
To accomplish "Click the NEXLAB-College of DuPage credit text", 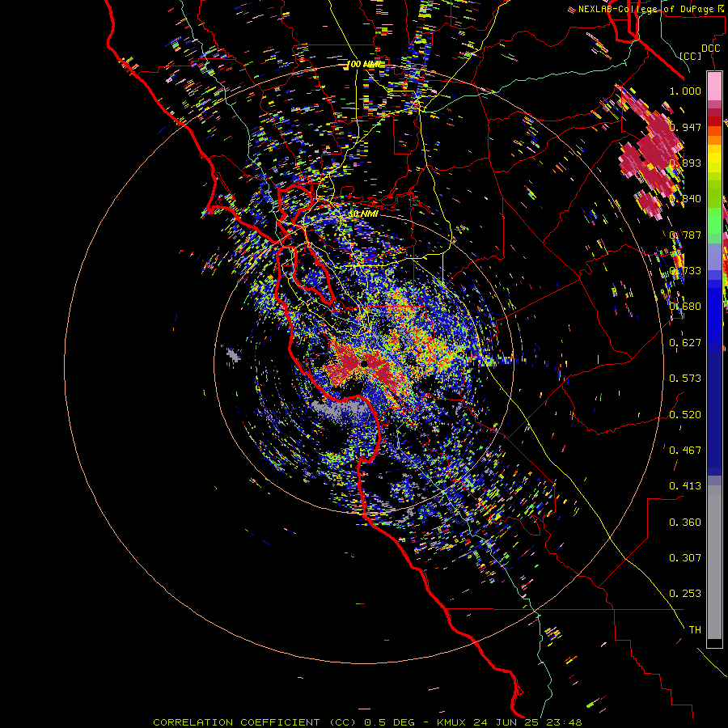I will click(x=645, y=9).
